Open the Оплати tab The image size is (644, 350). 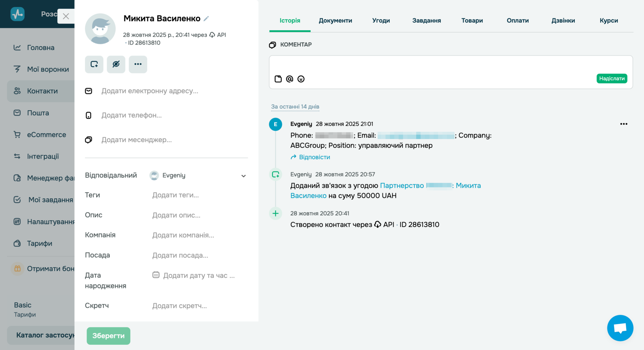tap(518, 21)
